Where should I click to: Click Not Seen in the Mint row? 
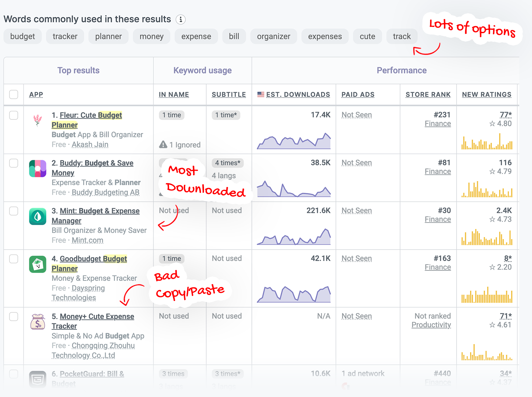(357, 210)
